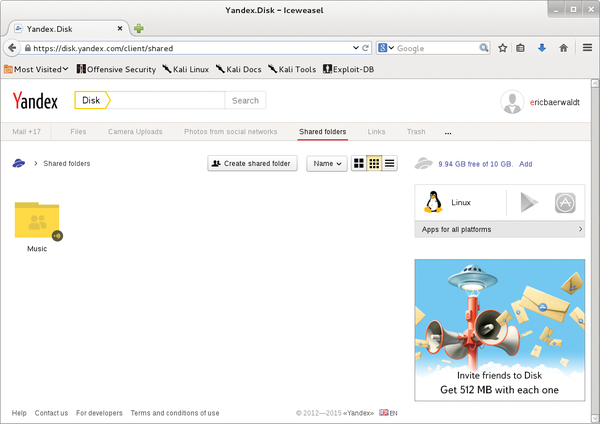Select the Linux penguin app icon
600x424 pixels.
click(x=433, y=202)
